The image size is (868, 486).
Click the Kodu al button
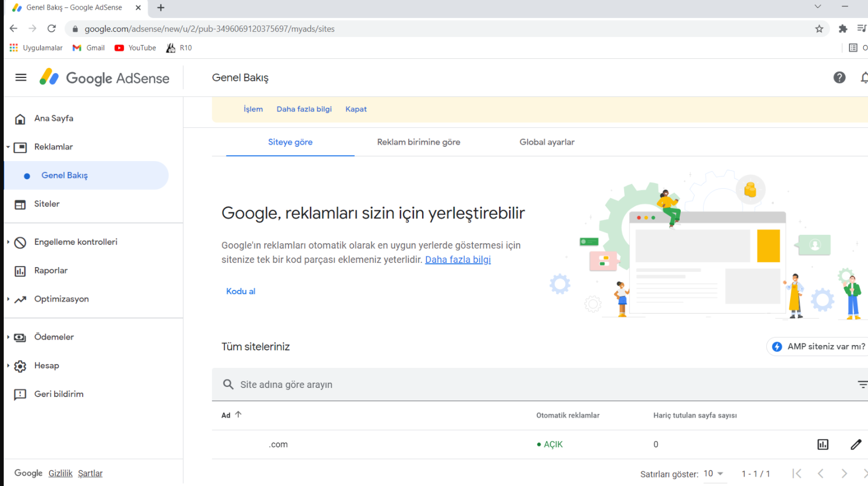point(241,291)
